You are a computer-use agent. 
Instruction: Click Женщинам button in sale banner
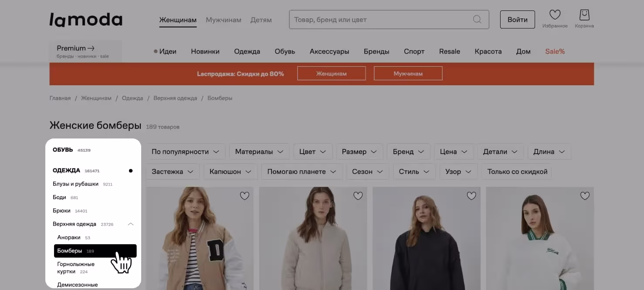(331, 74)
